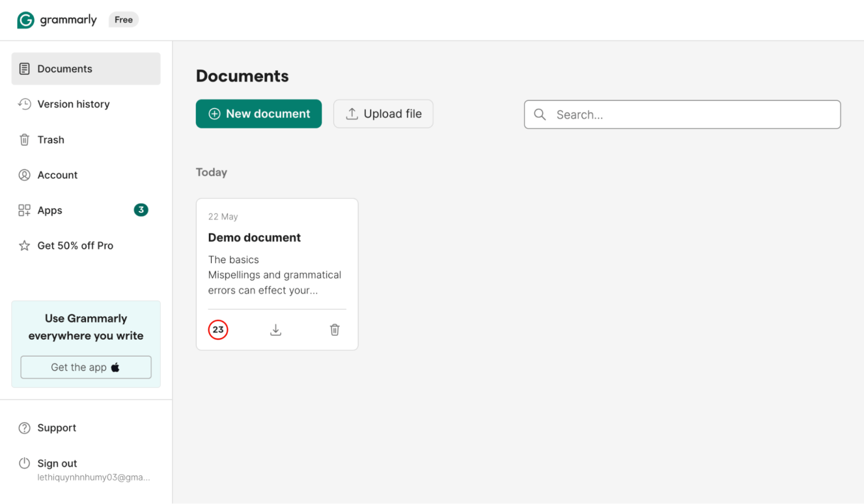Get the Grammarly desktop app
The width and height of the screenshot is (864, 504).
pos(85,367)
